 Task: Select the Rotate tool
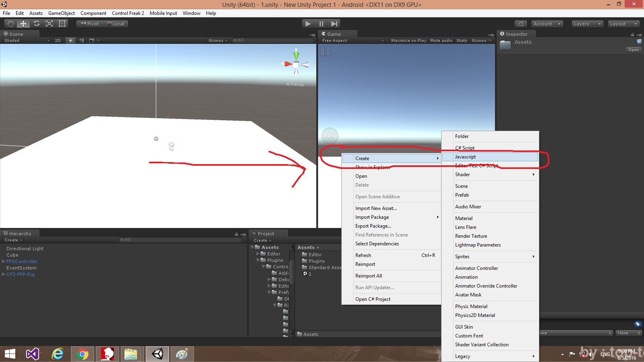point(36,24)
